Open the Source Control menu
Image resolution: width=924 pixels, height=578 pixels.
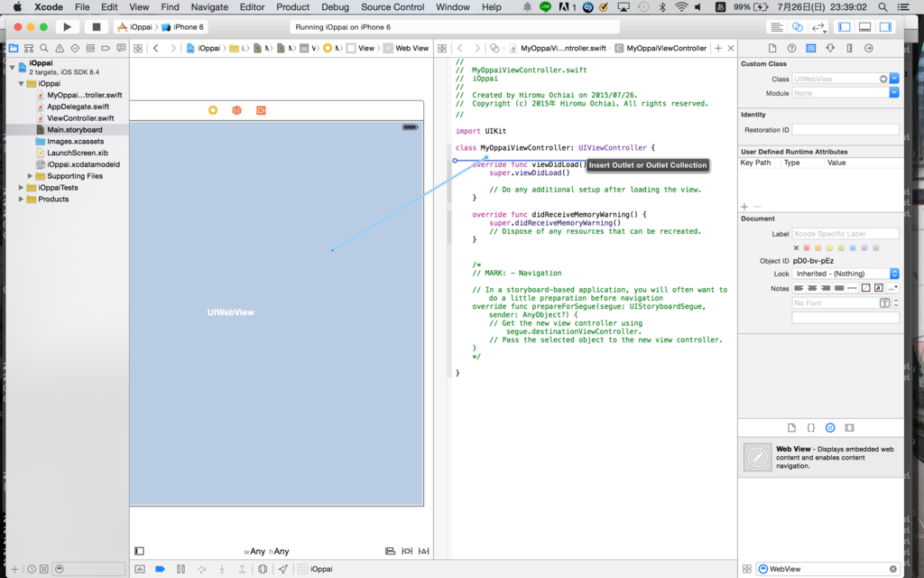point(393,7)
